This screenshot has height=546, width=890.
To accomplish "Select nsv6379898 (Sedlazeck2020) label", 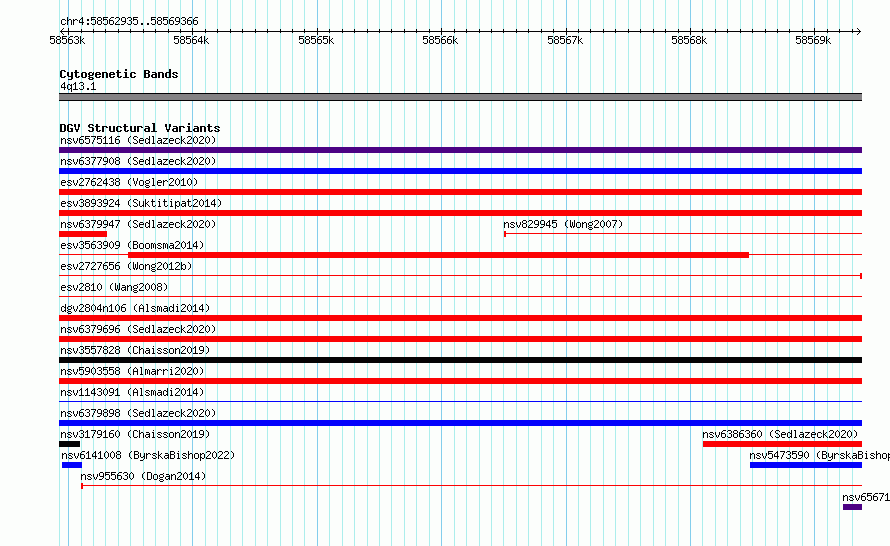I will click(x=138, y=413).
